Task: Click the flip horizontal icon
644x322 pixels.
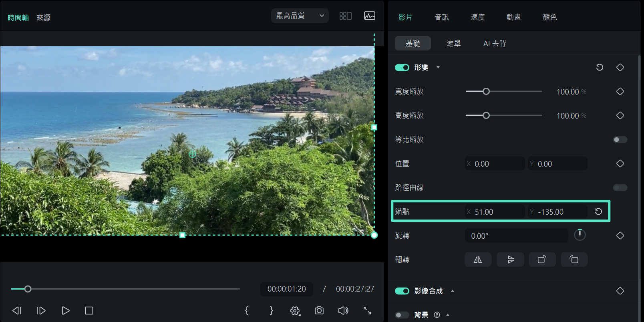Action: pos(478,260)
